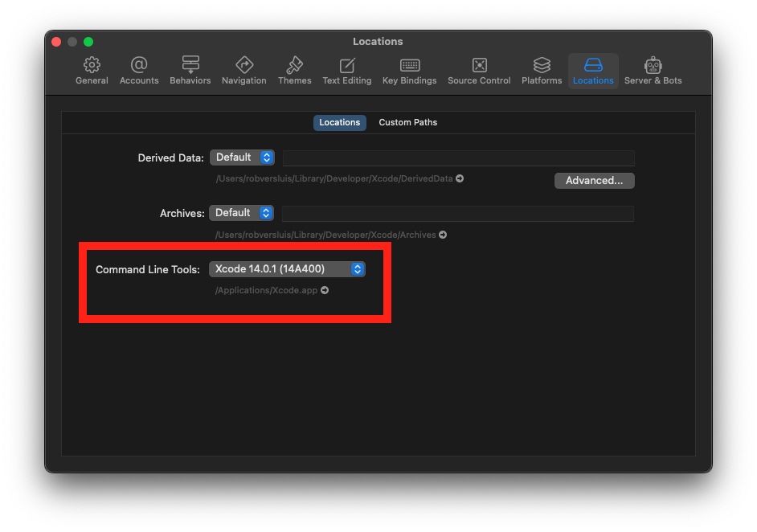757x532 pixels.
Task: Show Key Bindings preferences
Action: coord(410,71)
